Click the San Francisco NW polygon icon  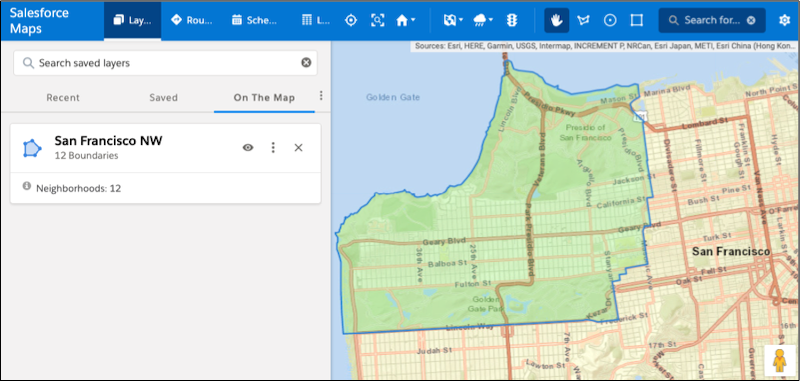tap(32, 148)
